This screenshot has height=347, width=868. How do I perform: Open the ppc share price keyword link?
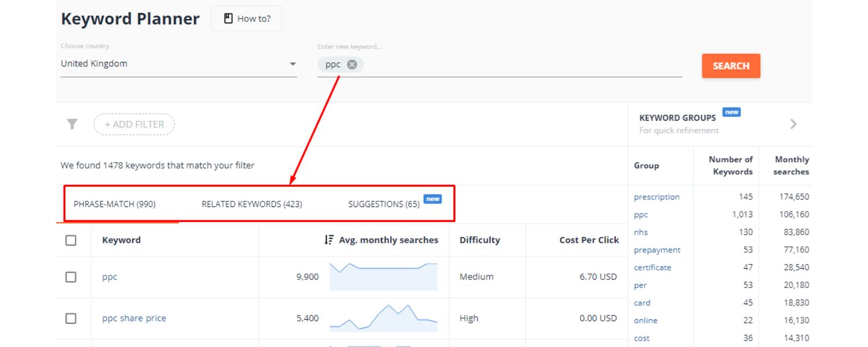pyautogui.click(x=134, y=318)
